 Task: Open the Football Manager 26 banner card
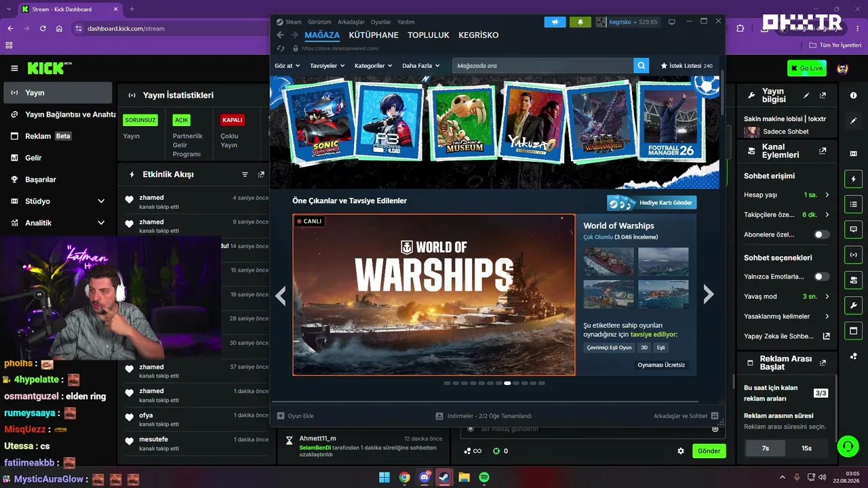671,123
